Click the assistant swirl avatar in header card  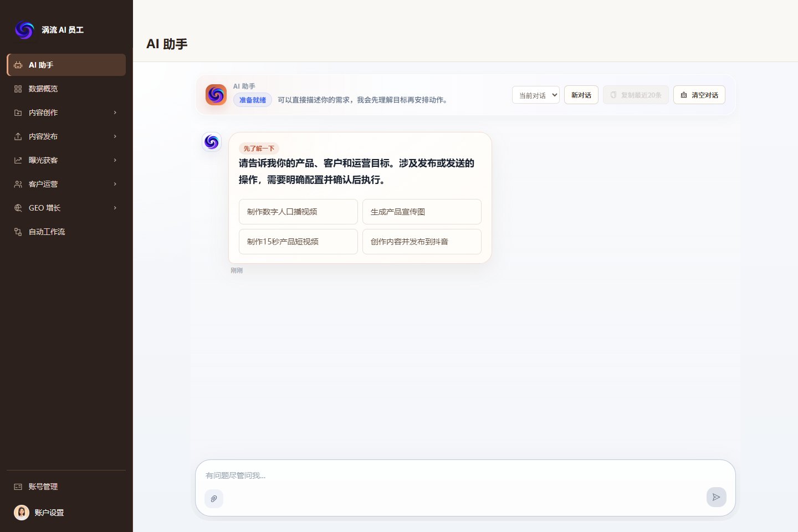pos(216,95)
